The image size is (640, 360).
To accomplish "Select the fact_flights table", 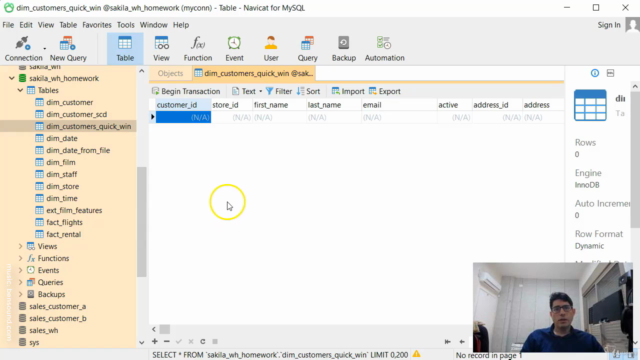I will point(64,222).
